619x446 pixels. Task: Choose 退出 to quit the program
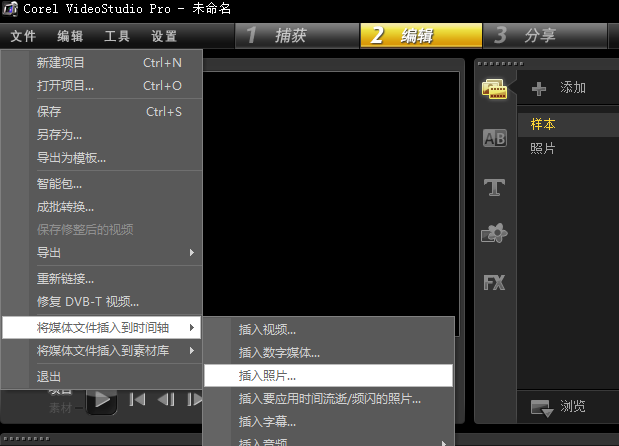(102, 377)
